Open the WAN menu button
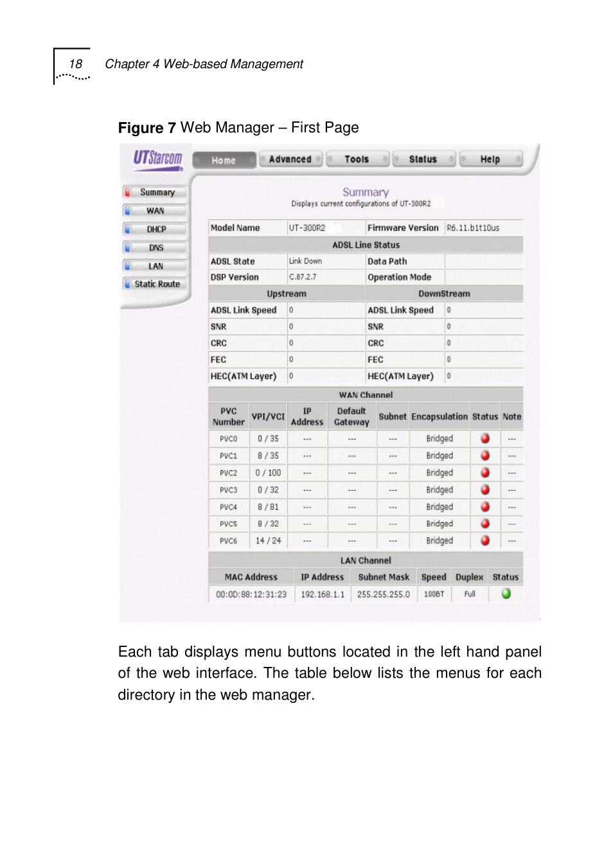The width and height of the screenshot is (613, 868). tap(155, 211)
